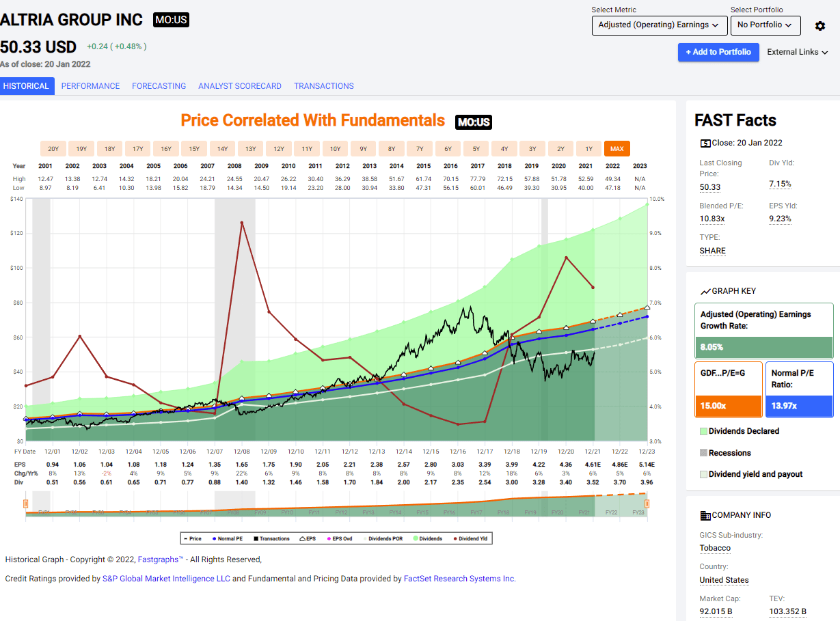
Task: Click the Add to Portfolio button
Action: 718,52
